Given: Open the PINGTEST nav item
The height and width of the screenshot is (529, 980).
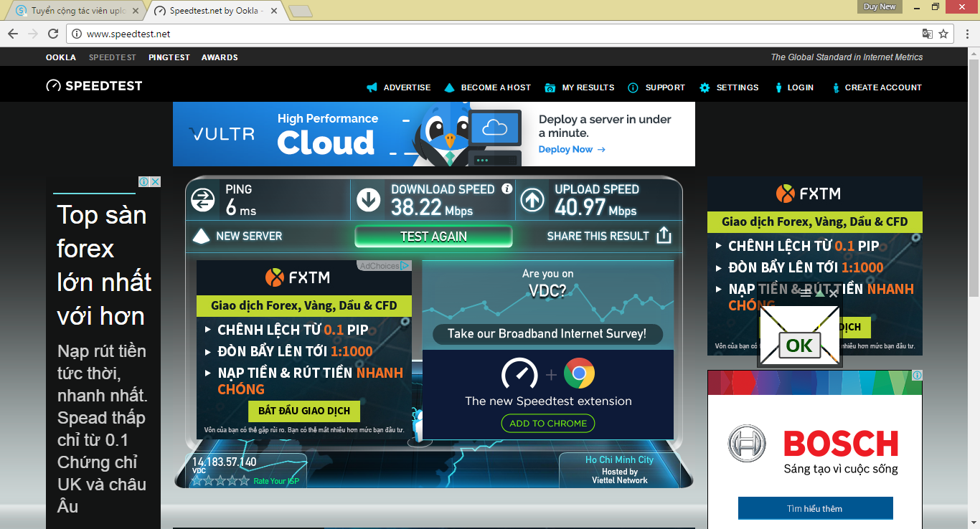Looking at the screenshot, I should 169,57.
